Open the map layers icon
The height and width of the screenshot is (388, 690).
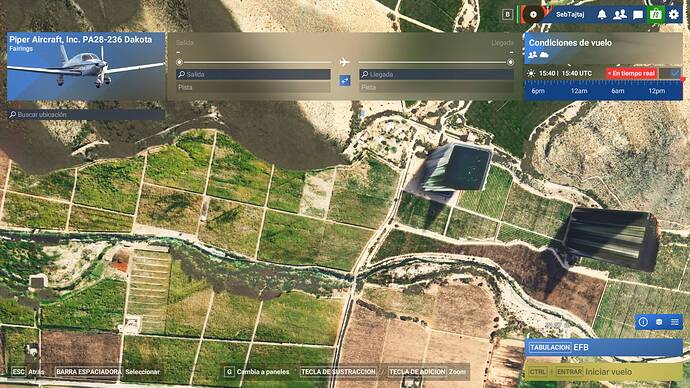click(x=659, y=322)
